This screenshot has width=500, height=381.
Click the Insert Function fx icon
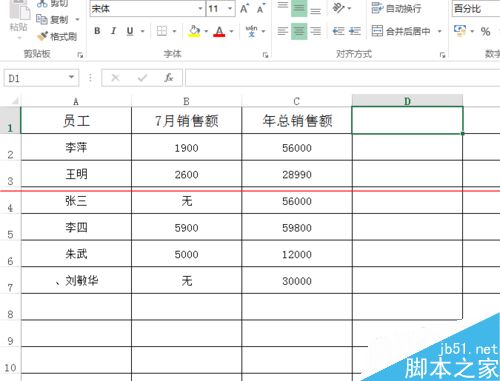[x=169, y=78]
